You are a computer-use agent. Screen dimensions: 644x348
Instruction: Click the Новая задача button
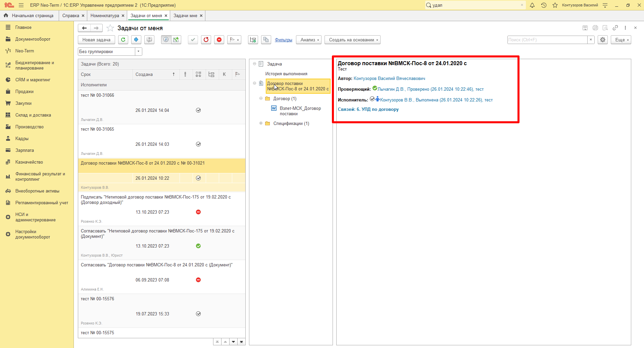point(96,40)
